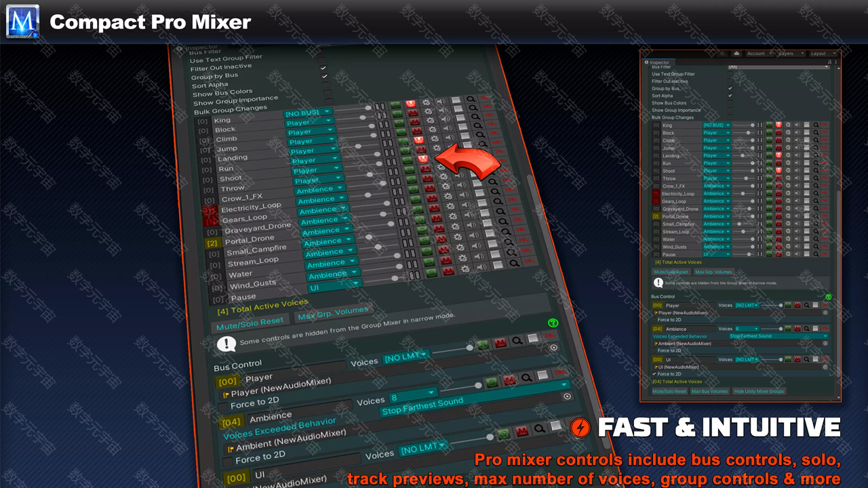Screen dimensions: 868x488
Task: Find Run with magnifier icon in small inspector
Action: point(816,163)
